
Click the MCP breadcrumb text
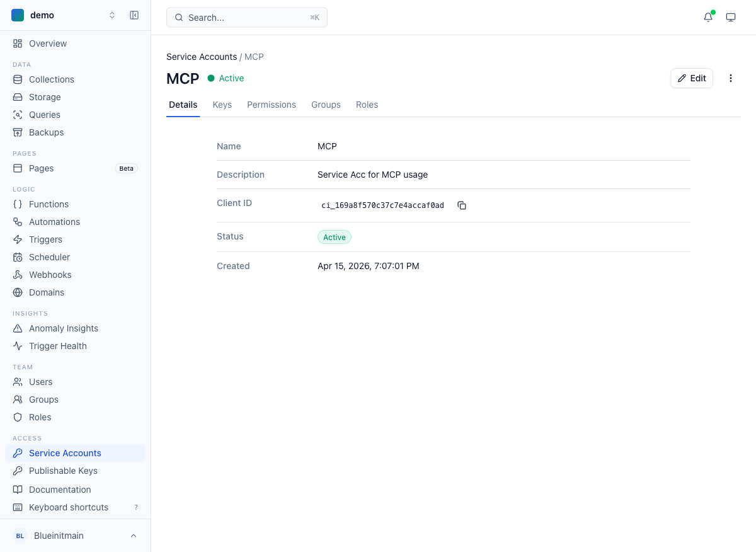(x=254, y=57)
